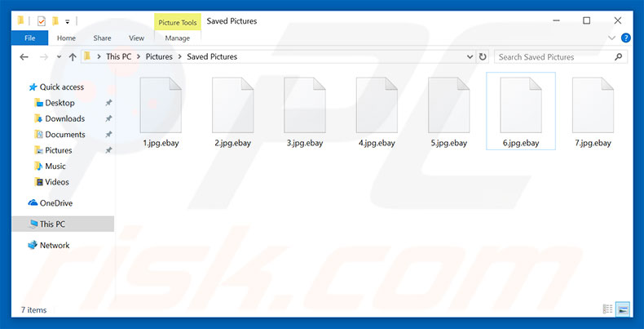Image resolution: width=644 pixels, height=329 pixels.
Task: Expand the root chevron before This PC
Action: [99, 57]
